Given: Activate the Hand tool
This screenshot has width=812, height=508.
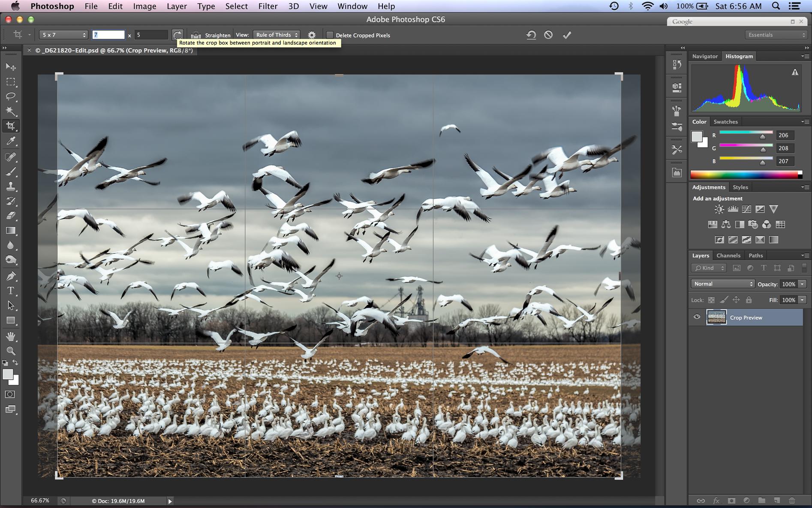Looking at the screenshot, I should click(x=11, y=336).
